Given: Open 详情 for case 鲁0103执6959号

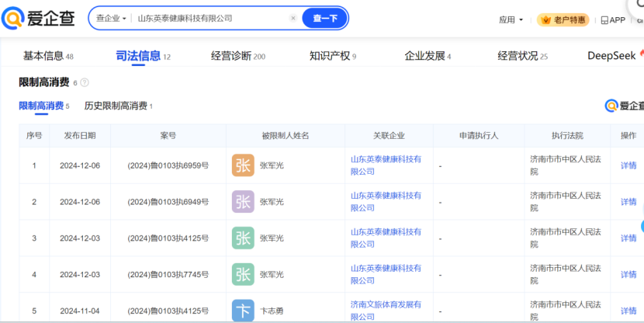Looking at the screenshot, I should tap(628, 165).
